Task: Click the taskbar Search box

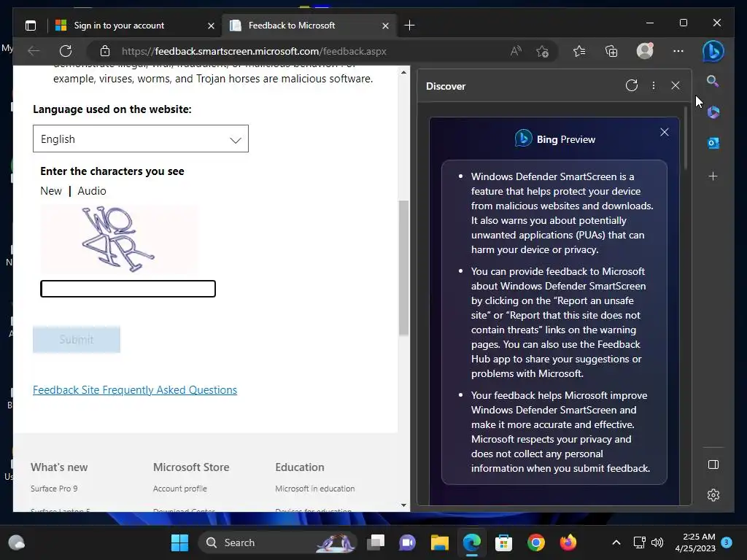Action: (277, 542)
